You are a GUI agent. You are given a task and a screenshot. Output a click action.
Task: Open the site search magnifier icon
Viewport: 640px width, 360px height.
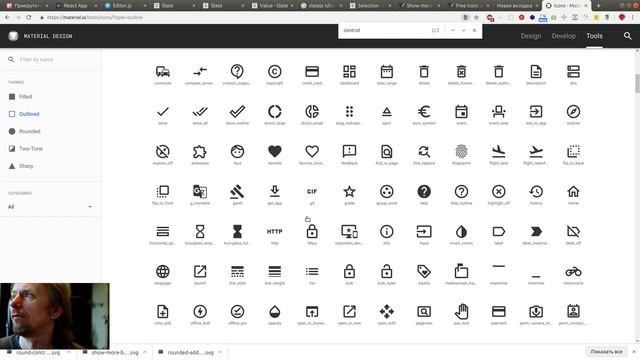pos(627,36)
